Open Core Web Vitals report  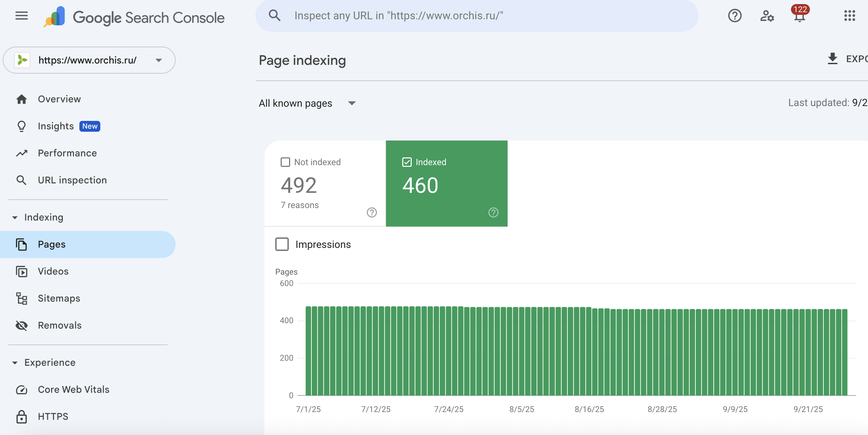coord(73,389)
